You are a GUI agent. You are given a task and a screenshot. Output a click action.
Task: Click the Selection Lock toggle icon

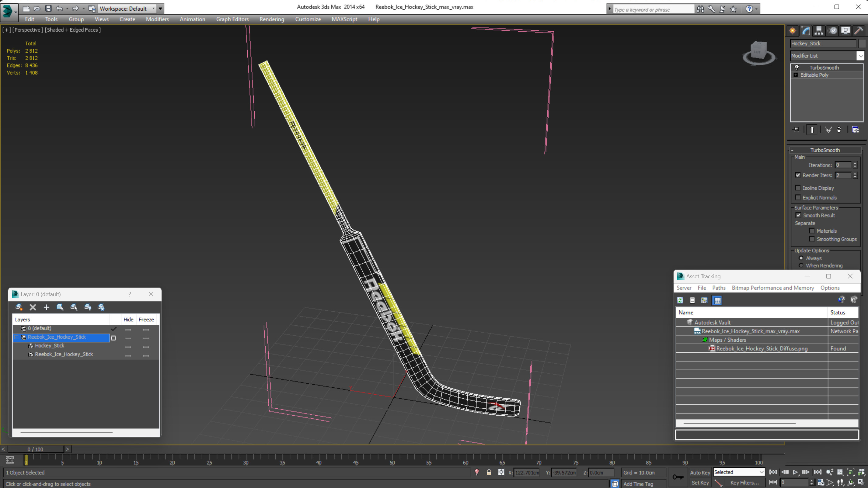(x=489, y=472)
